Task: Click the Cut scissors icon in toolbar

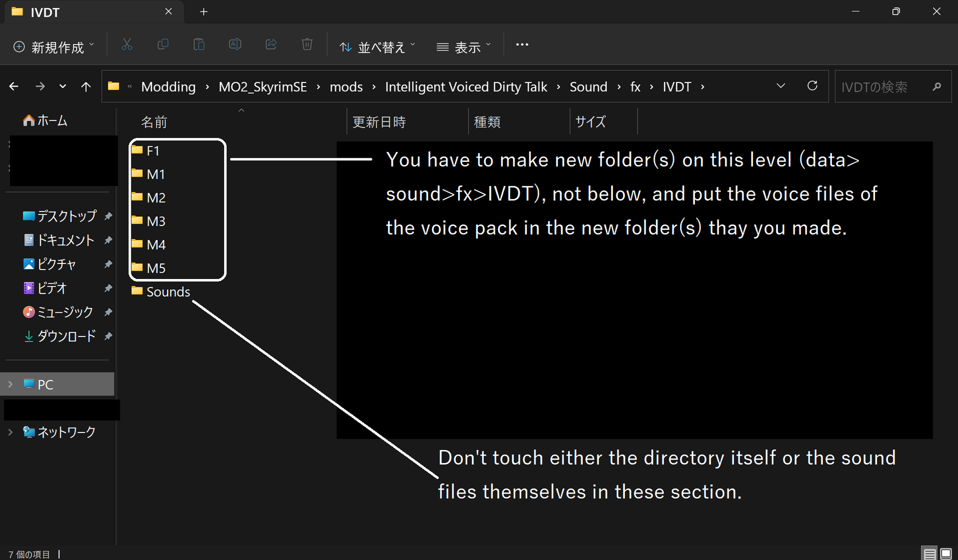Action: click(x=127, y=45)
